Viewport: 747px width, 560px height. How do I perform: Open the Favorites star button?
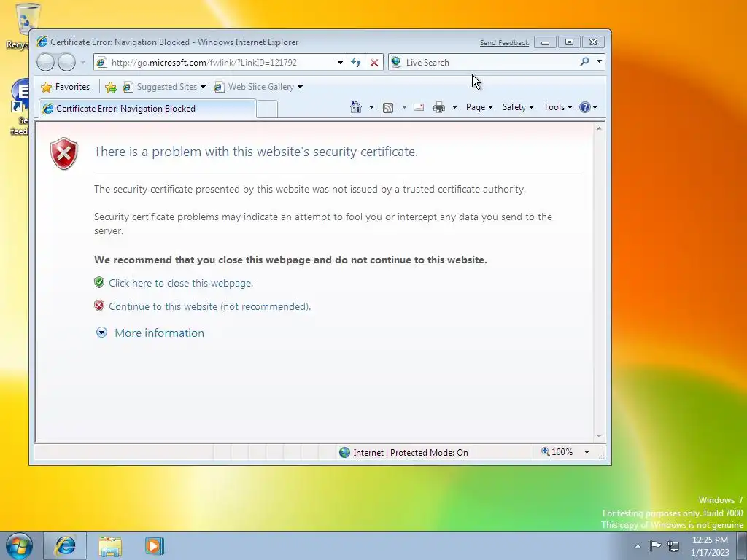pyautogui.click(x=66, y=87)
